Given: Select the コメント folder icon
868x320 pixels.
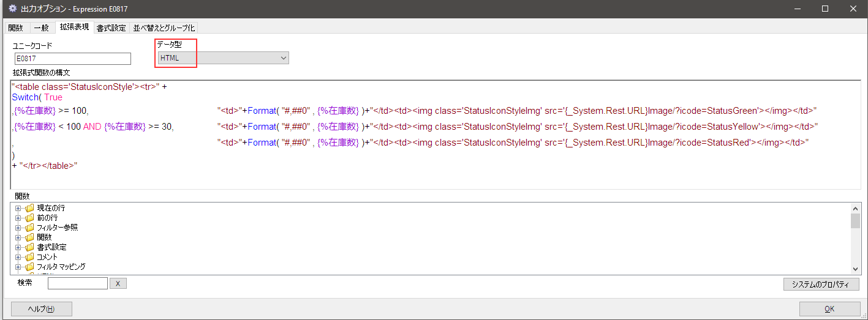Looking at the screenshot, I should point(29,257).
